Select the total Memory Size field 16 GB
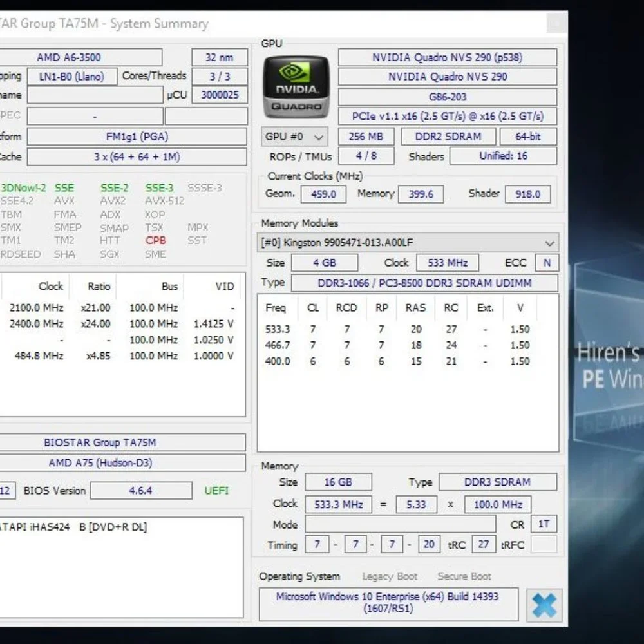Image resolution: width=644 pixels, height=644 pixels. tap(339, 482)
